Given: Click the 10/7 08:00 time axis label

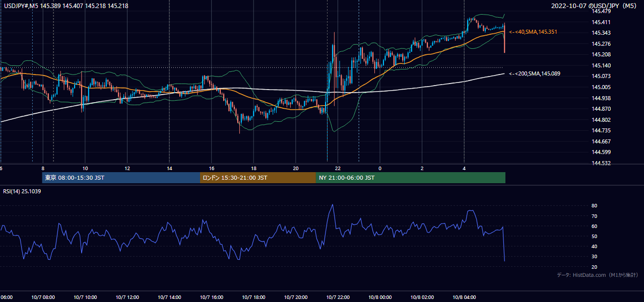Looking at the screenshot, I should 43,297.
